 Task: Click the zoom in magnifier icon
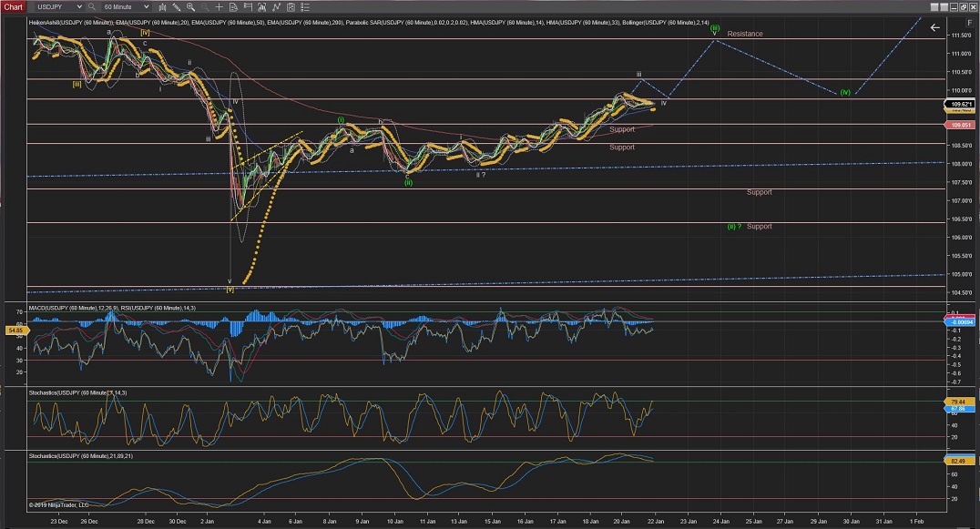190,7
